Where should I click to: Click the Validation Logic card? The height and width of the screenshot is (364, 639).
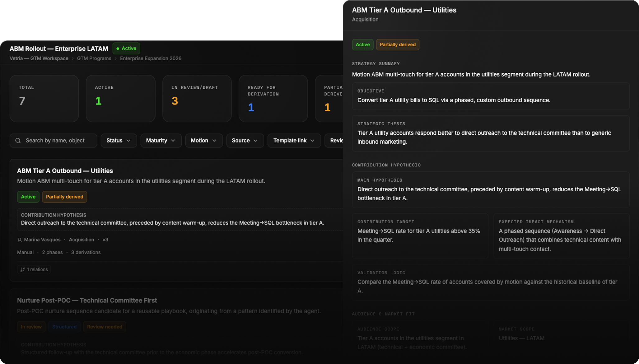[x=491, y=282]
